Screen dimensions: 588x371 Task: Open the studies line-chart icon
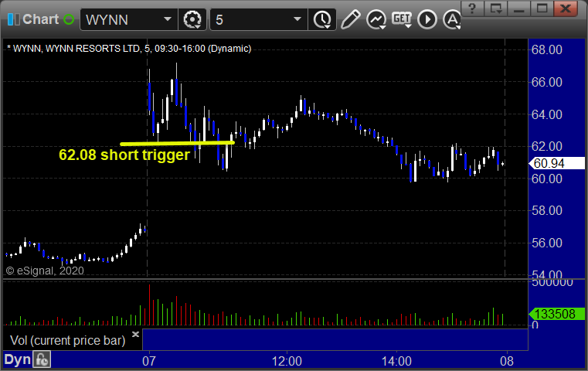pos(376,19)
